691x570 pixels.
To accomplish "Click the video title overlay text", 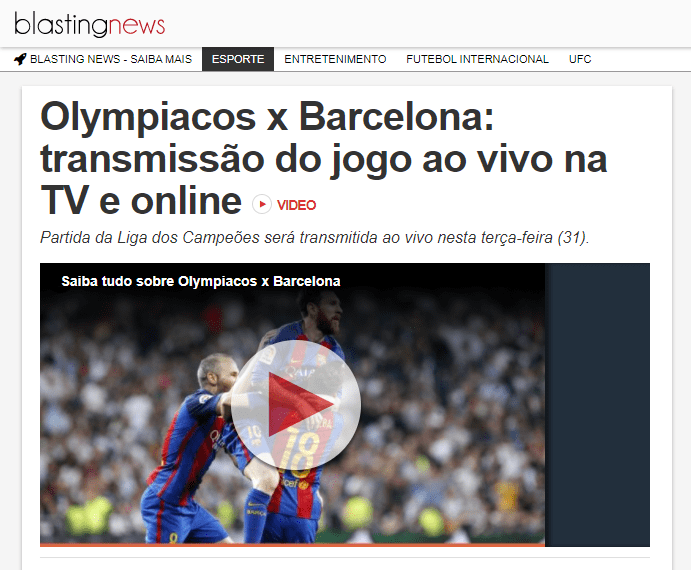I will click(201, 281).
